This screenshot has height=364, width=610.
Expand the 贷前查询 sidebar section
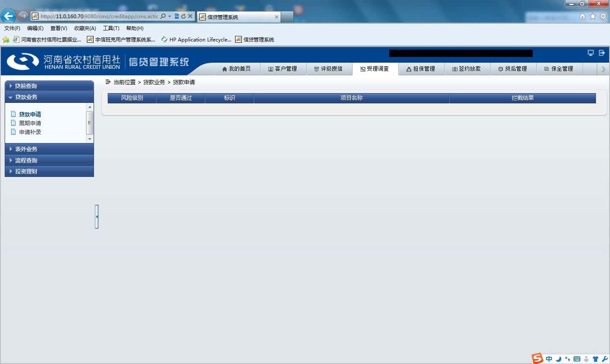tap(49, 86)
